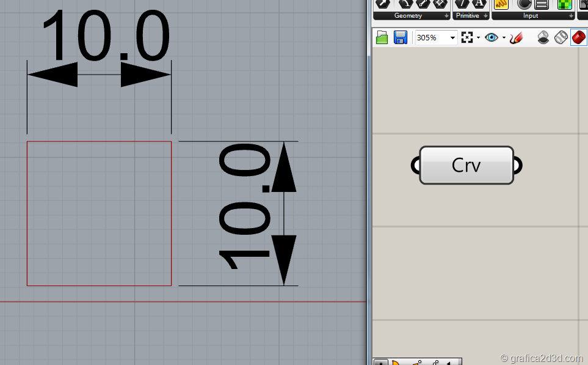Click the green checkered Input component icon
Image resolution: width=588 pixels, height=365 pixels.
pos(564,4)
